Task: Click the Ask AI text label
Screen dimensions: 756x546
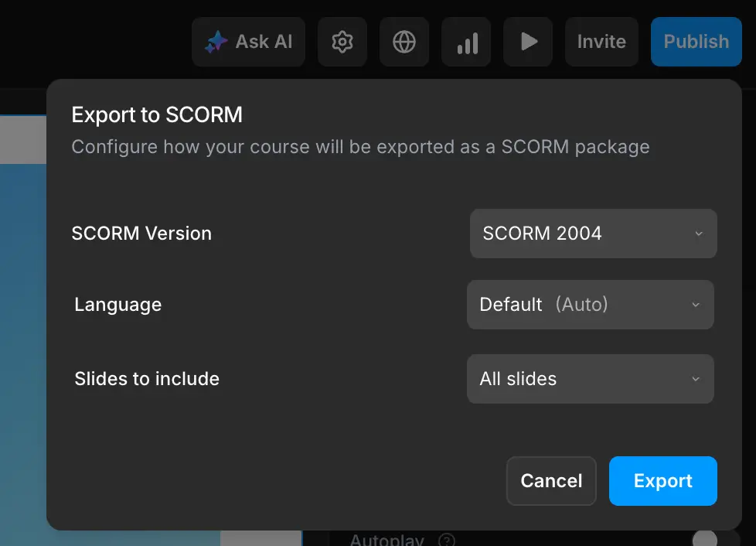Action: [264, 42]
